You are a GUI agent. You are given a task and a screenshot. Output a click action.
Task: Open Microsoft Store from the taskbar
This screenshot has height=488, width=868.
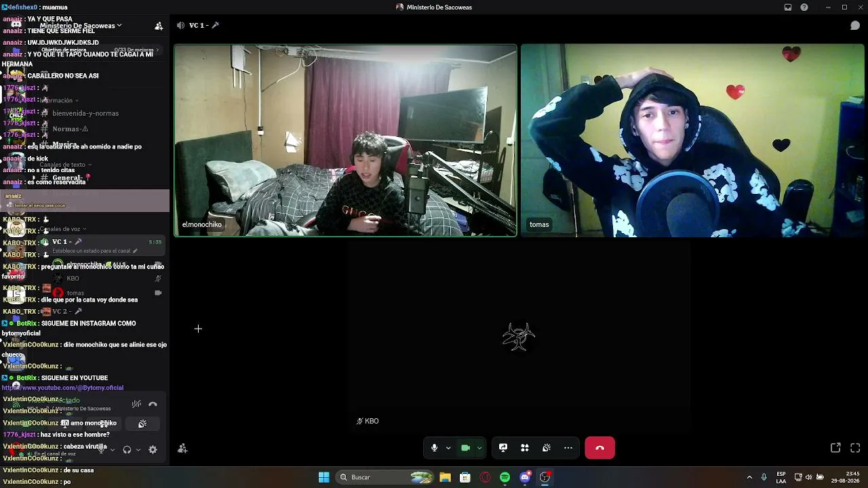[465, 477]
